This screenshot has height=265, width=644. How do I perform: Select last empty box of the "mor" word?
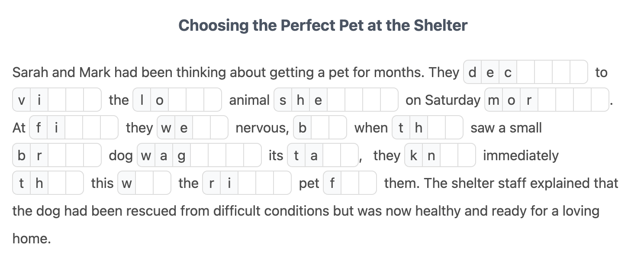click(x=599, y=100)
